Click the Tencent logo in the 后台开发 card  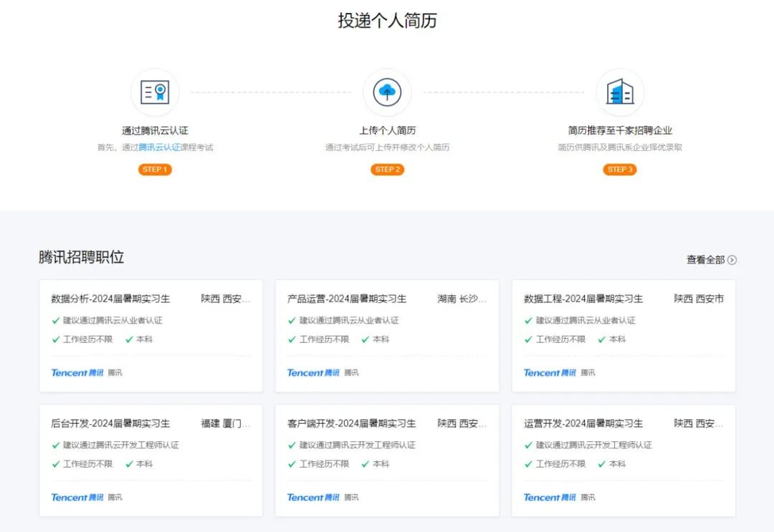[77, 498]
